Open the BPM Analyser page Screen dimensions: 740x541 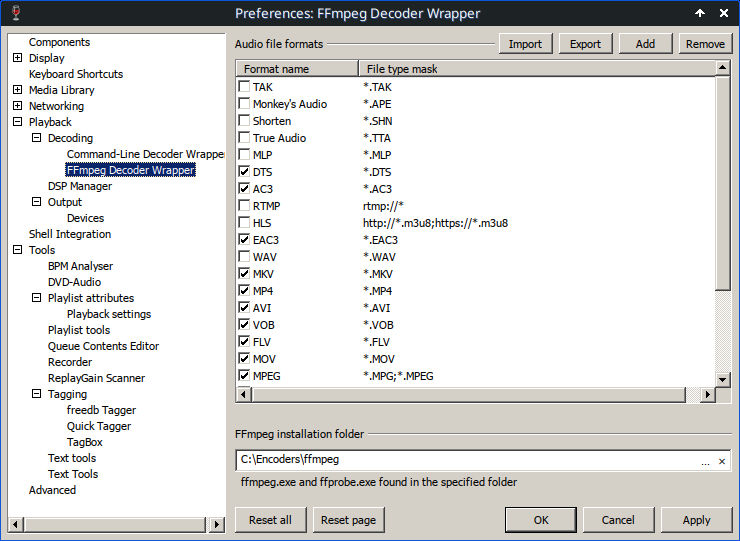pyautogui.click(x=80, y=266)
